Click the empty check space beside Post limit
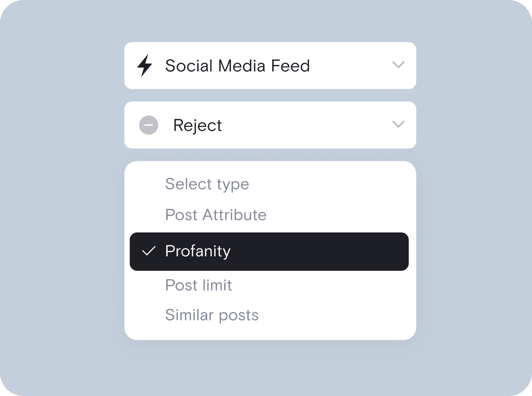Image resolution: width=532 pixels, height=396 pixels. (149, 285)
